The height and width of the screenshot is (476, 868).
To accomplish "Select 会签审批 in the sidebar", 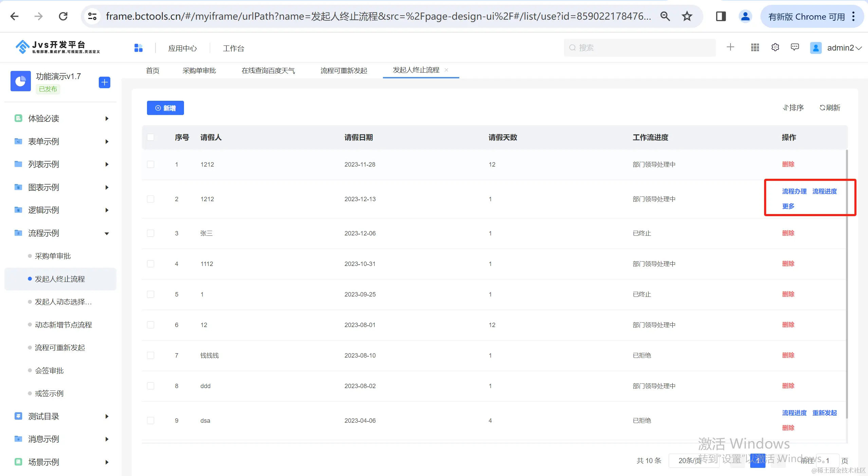I will click(49, 370).
